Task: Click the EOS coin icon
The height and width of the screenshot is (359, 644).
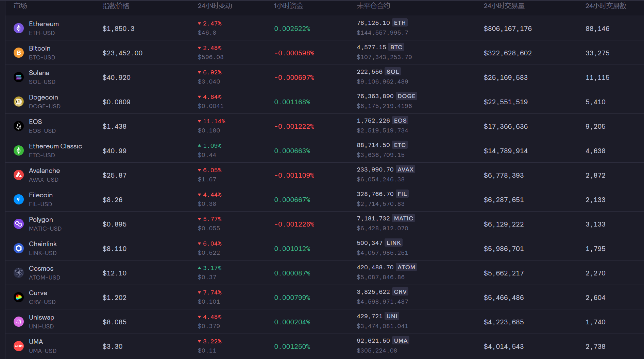Action: point(19,126)
